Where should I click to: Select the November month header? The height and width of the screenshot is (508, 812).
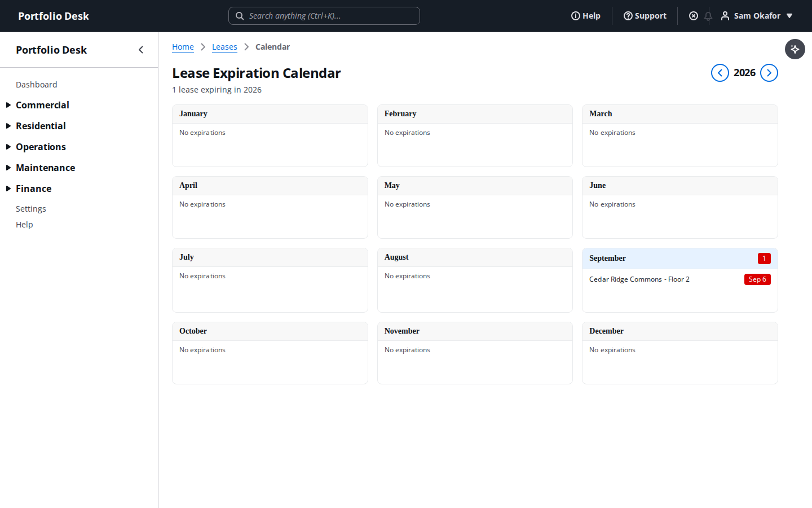point(475,331)
